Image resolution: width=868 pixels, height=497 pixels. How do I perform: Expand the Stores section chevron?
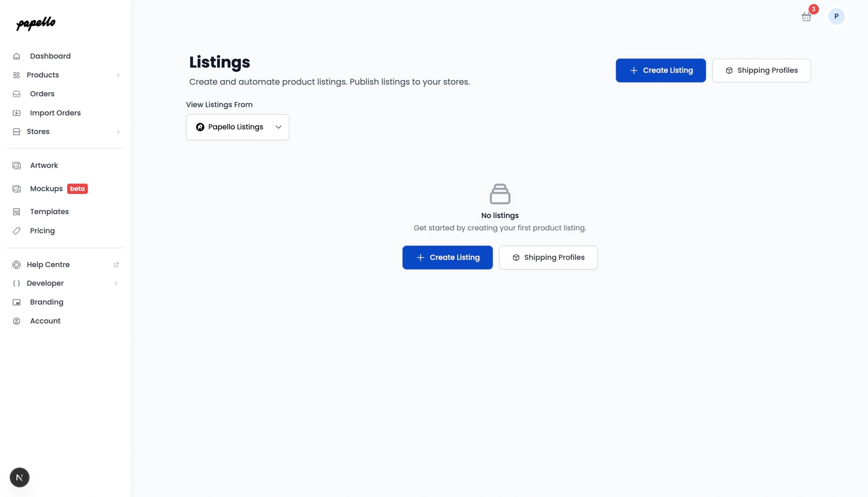click(118, 132)
